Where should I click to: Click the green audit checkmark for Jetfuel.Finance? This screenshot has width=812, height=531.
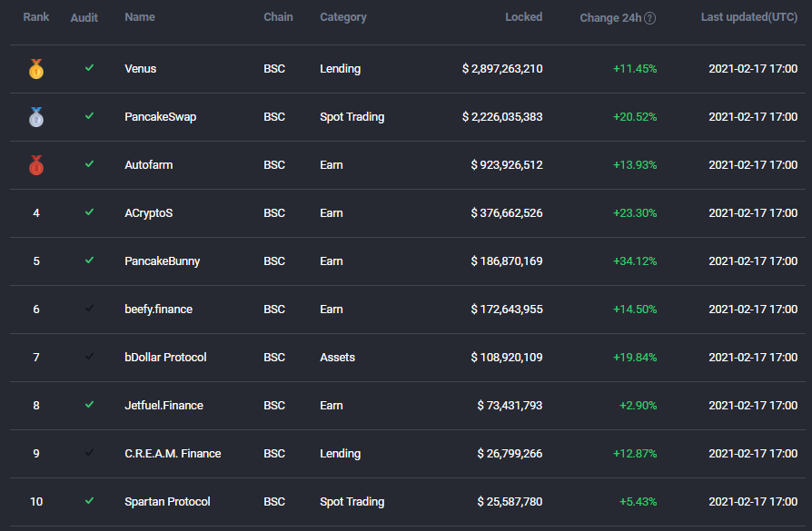click(x=90, y=405)
